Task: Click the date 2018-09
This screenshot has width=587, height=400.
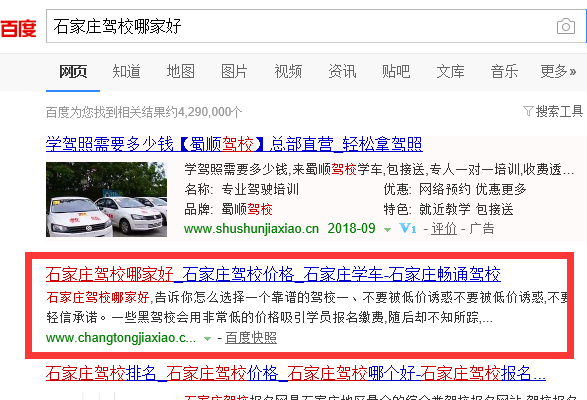Action: pos(351,228)
